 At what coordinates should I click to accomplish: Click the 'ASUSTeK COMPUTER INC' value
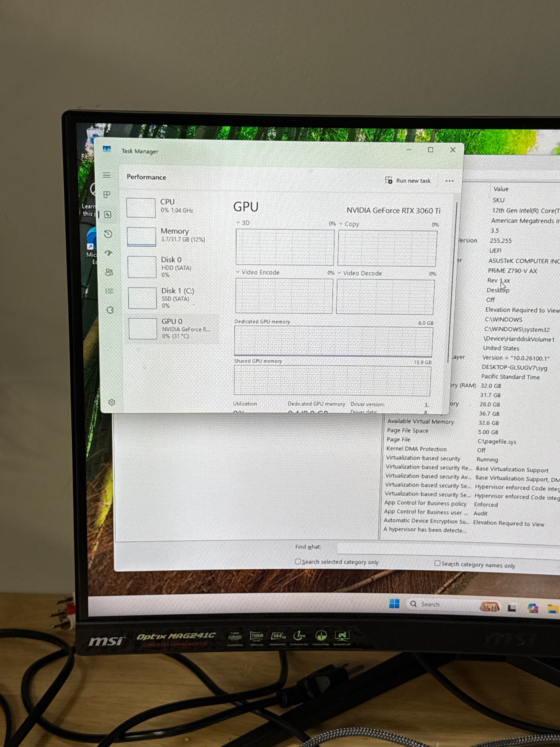(x=524, y=261)
